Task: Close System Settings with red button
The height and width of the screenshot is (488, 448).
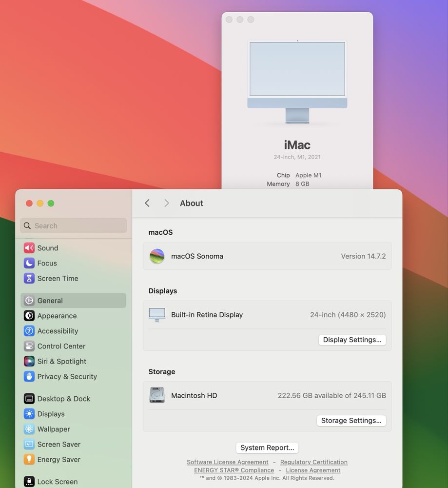Action: click(x=29, y=203)
